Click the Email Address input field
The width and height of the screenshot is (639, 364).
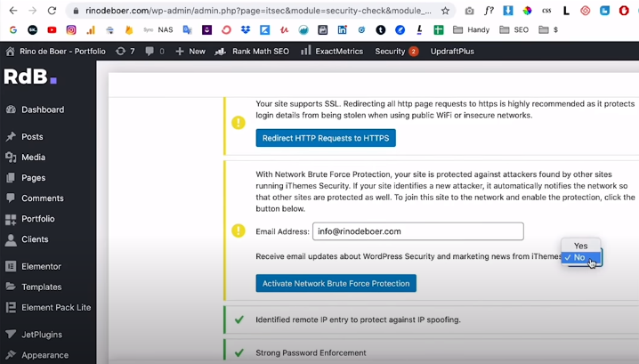point(417,231)
